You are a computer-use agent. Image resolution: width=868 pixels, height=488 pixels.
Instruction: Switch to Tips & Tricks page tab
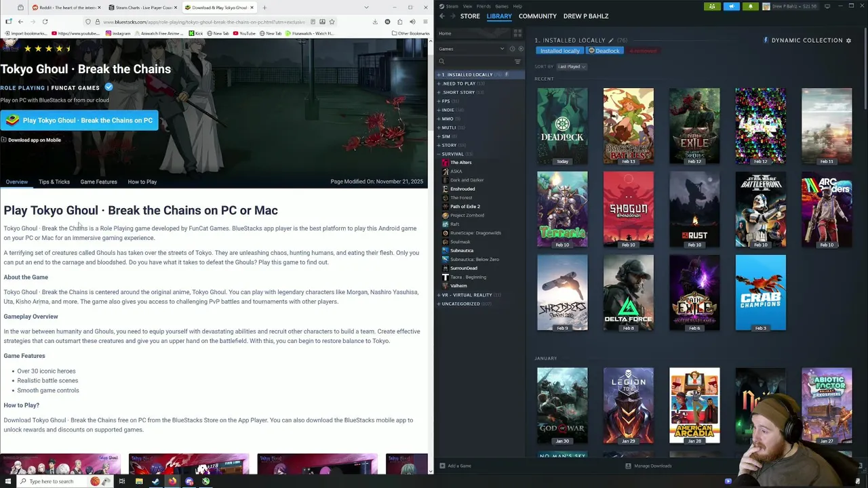(x=54, y=182)
